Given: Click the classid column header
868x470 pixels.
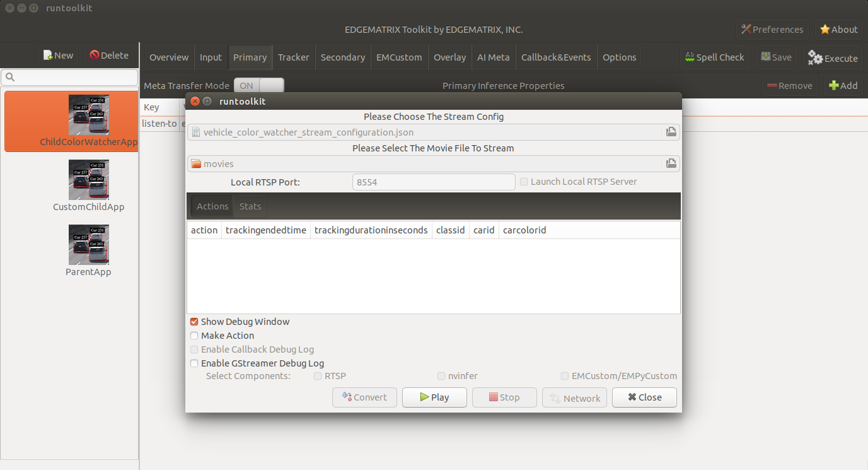Looking at the screenshot, I should point(451,230).
